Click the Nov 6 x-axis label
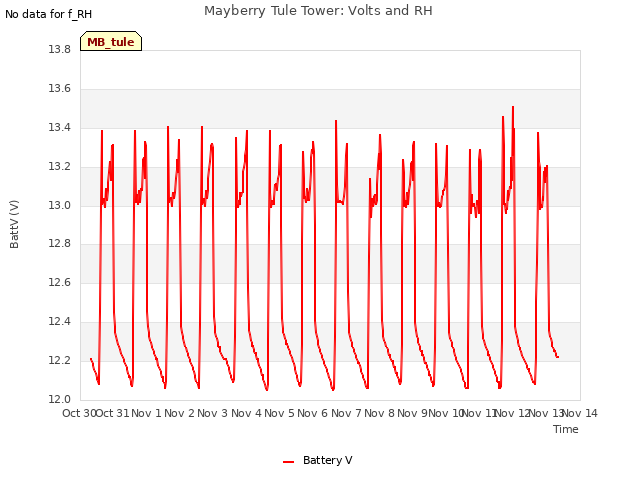This screenshot has width=640, height=480. coord(313,413)
